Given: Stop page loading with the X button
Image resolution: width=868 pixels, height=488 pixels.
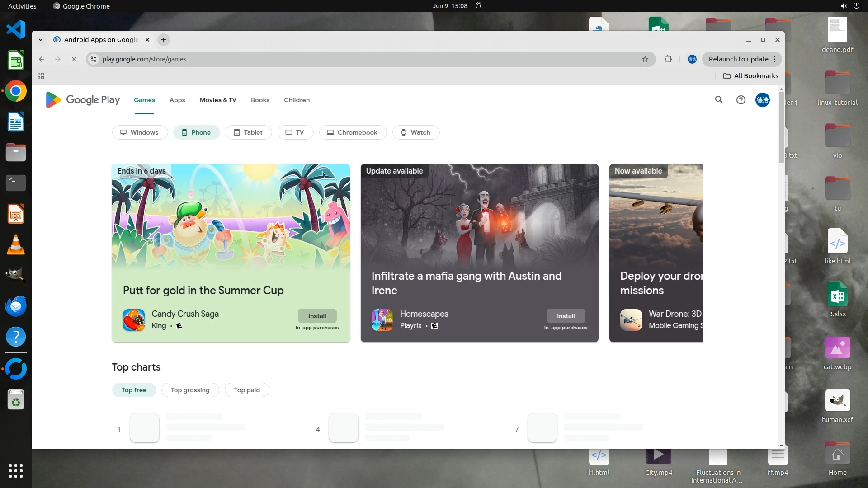Looking at the screenshot, I should (x=74, y=59).
